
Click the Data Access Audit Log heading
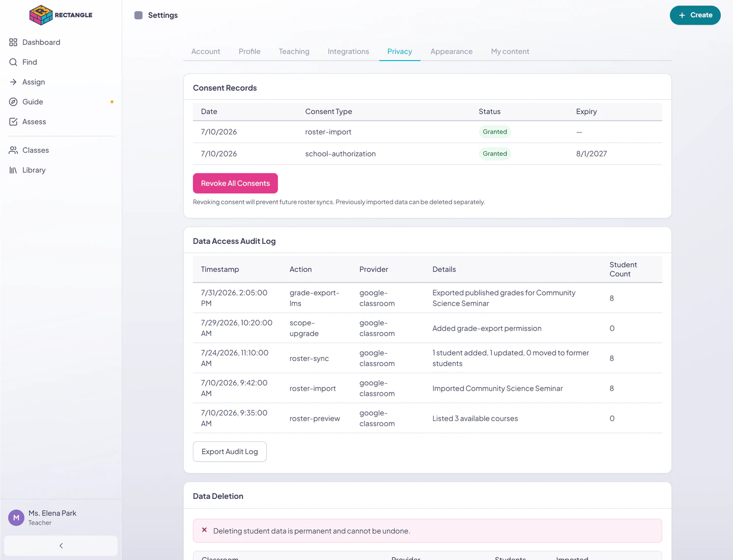pyautogui.click(x=234, y=241)
